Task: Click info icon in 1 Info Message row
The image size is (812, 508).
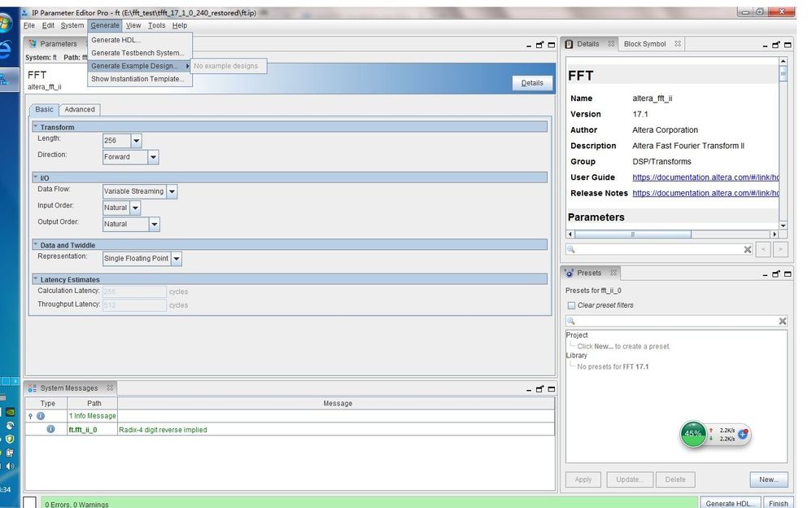Action: point(41,416)
